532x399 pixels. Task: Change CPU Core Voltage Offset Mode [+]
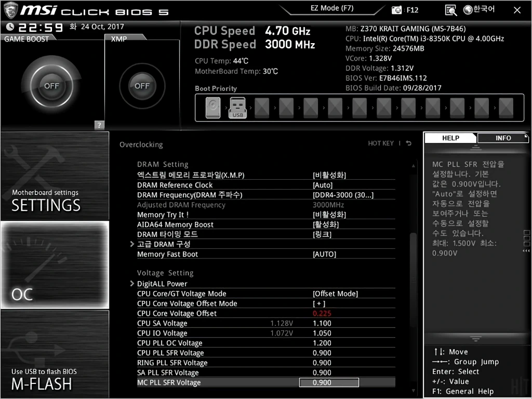[x=318, y=303]
